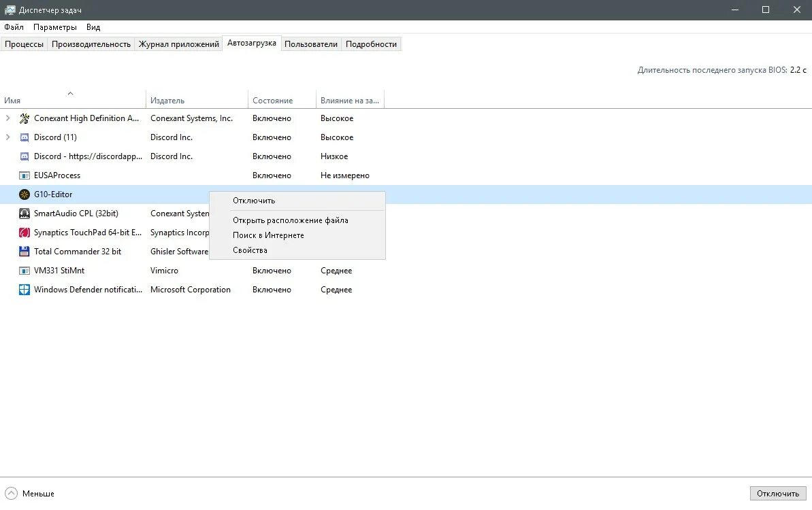The width and height of the screenshot is (812, 510).
Task: Select the 'EUSAProcess' row name
Action: tap(57, 175)
